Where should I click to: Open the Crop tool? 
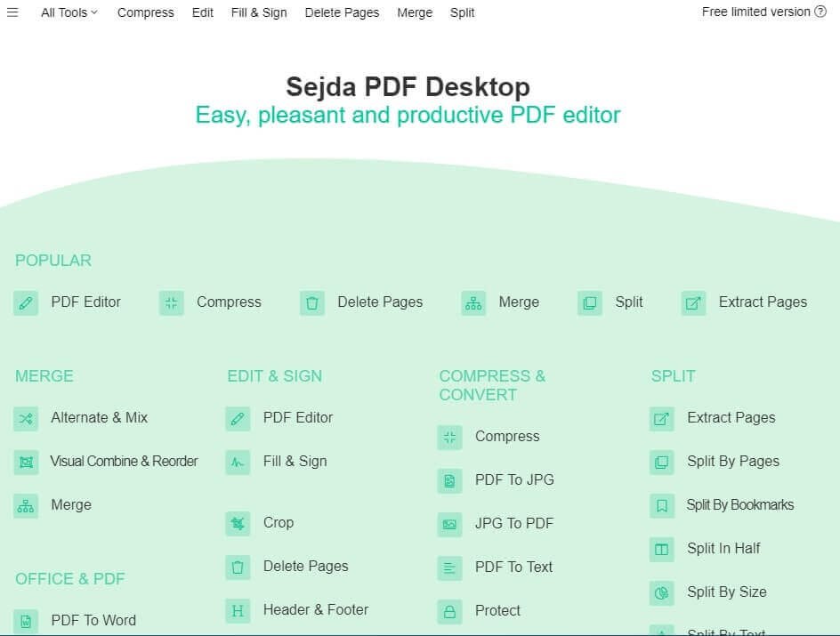point(278,522)
